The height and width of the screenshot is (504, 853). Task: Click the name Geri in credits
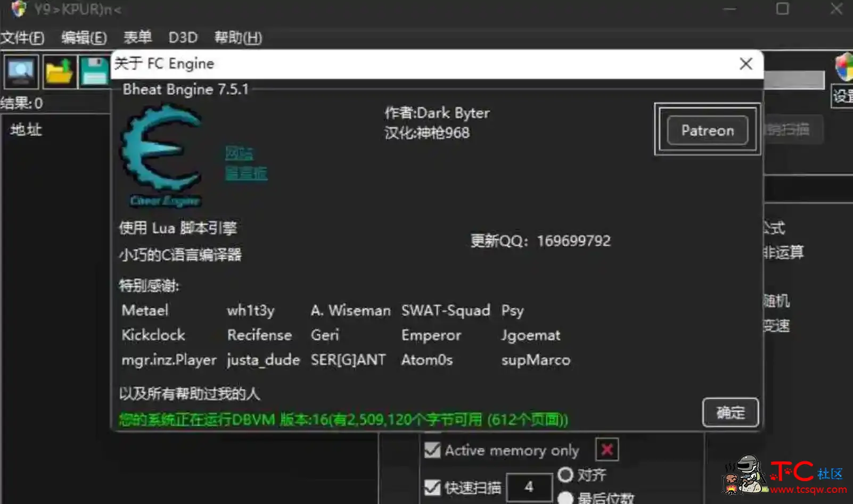[x=325, y=335]
